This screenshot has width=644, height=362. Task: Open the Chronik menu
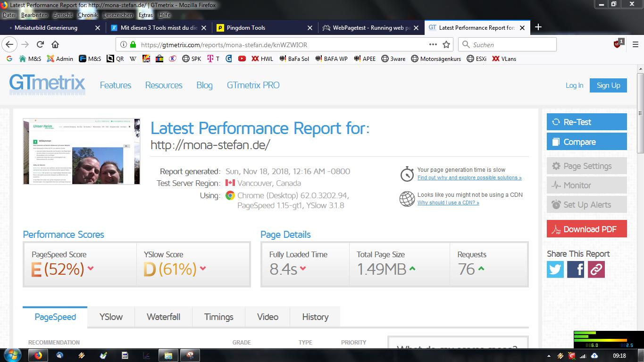[88, 15]
